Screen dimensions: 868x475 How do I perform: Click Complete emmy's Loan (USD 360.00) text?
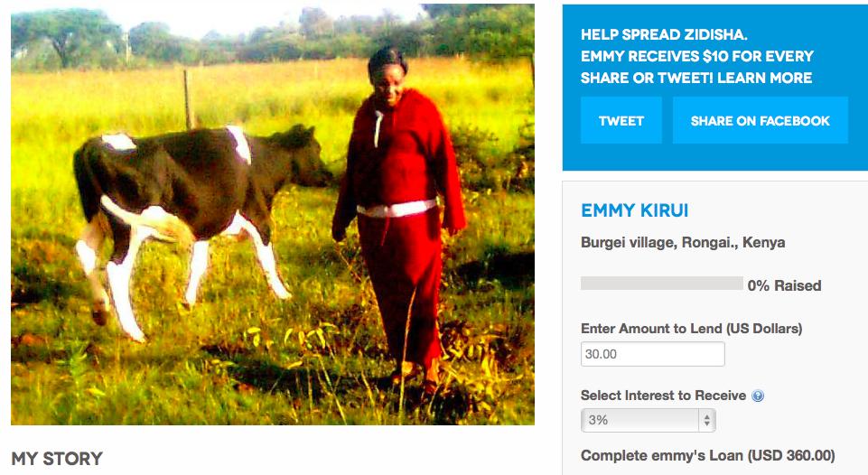(x=707, y=456)
